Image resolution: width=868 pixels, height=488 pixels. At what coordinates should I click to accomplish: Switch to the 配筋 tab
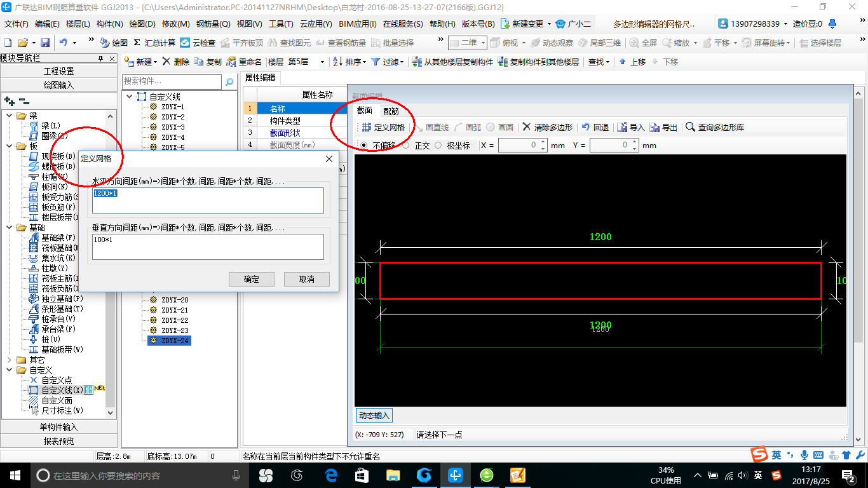point(391,111)
